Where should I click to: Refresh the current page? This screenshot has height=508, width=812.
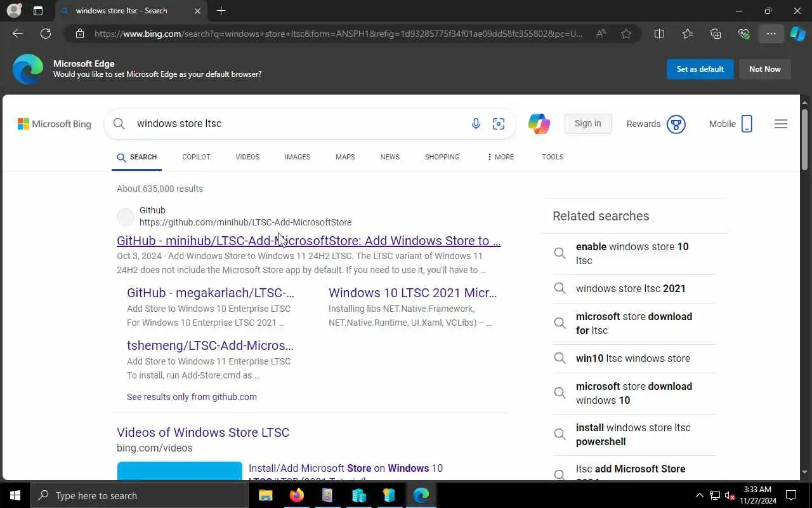(46, 34)
